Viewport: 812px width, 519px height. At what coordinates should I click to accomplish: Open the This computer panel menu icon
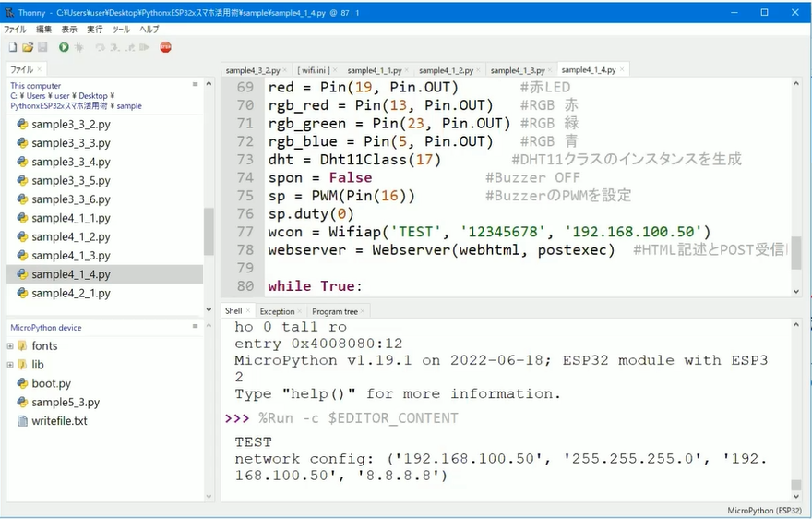(195, 84)
